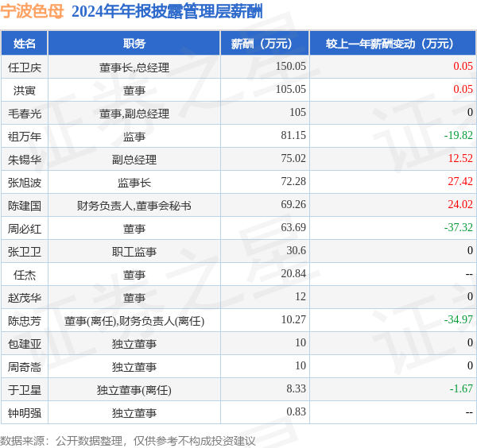
Task: Click the name '任杰'
Action: 25,275
